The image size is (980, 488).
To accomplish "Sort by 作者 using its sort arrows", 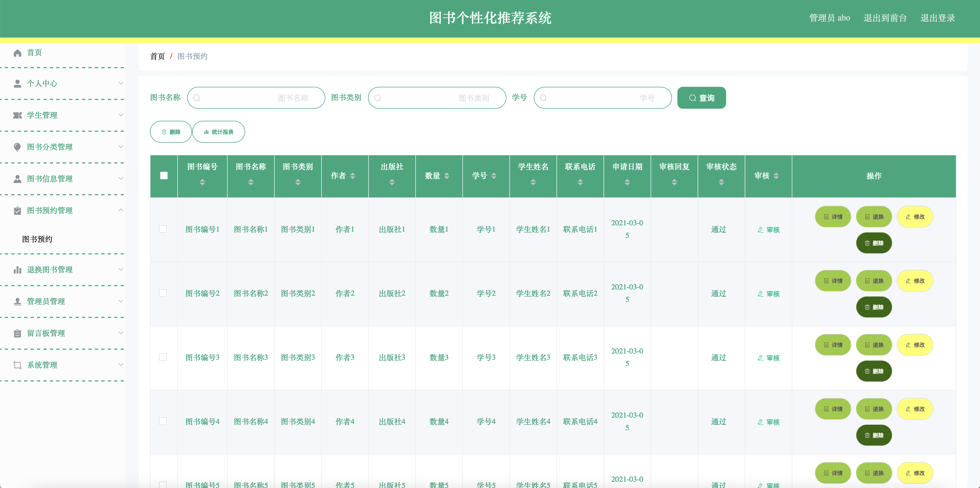I will pyautogui.click(x=353, y=176).
